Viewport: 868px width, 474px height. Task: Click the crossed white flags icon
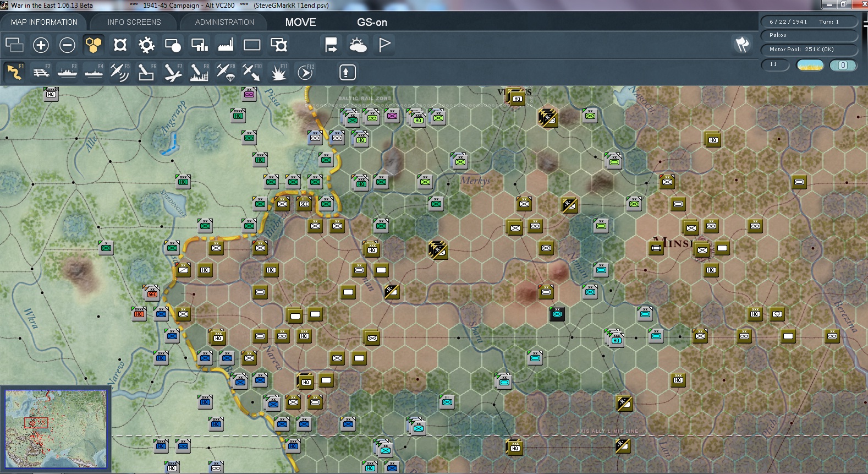(742, 45)
